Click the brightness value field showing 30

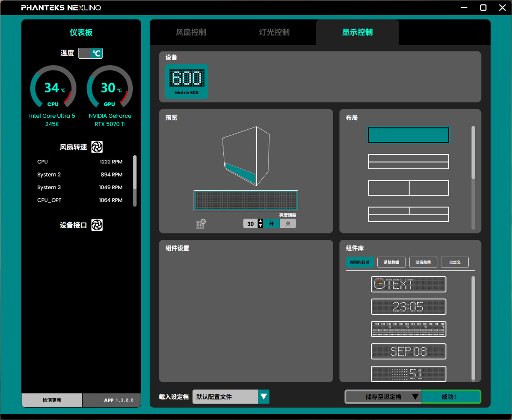[x=250, y=224]
